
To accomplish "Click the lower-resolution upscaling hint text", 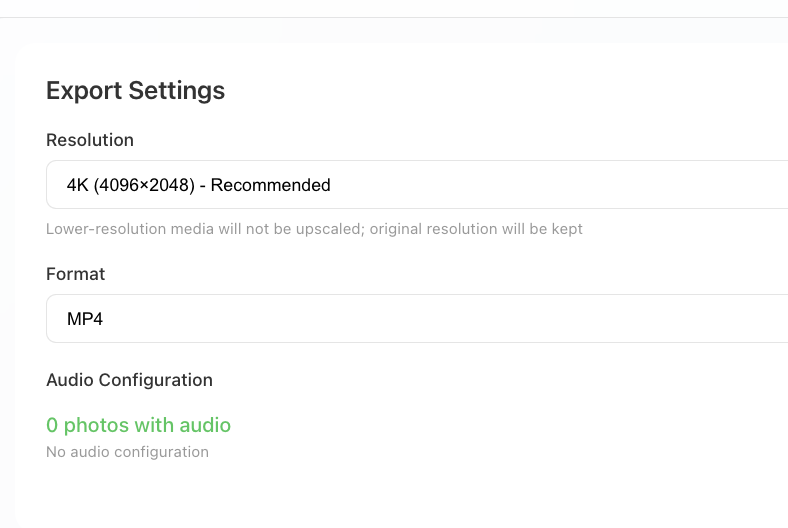I will [x=314, y=229].
